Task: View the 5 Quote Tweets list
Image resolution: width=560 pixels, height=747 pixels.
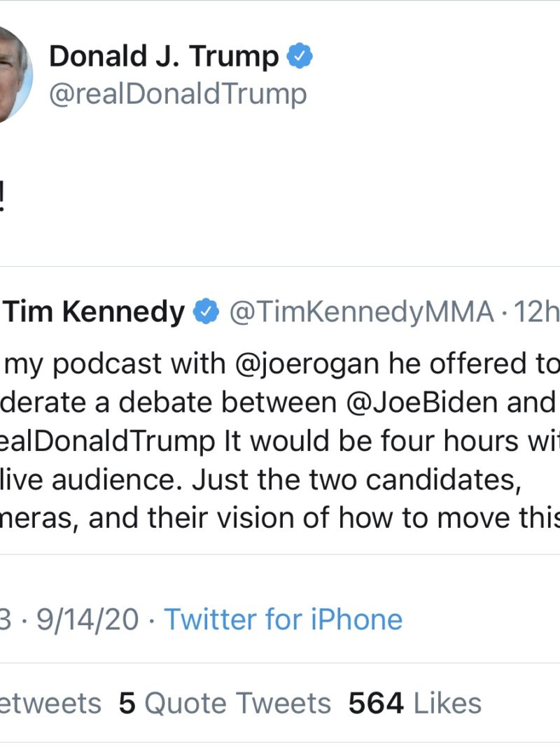Action: click(x=225, y=703)
